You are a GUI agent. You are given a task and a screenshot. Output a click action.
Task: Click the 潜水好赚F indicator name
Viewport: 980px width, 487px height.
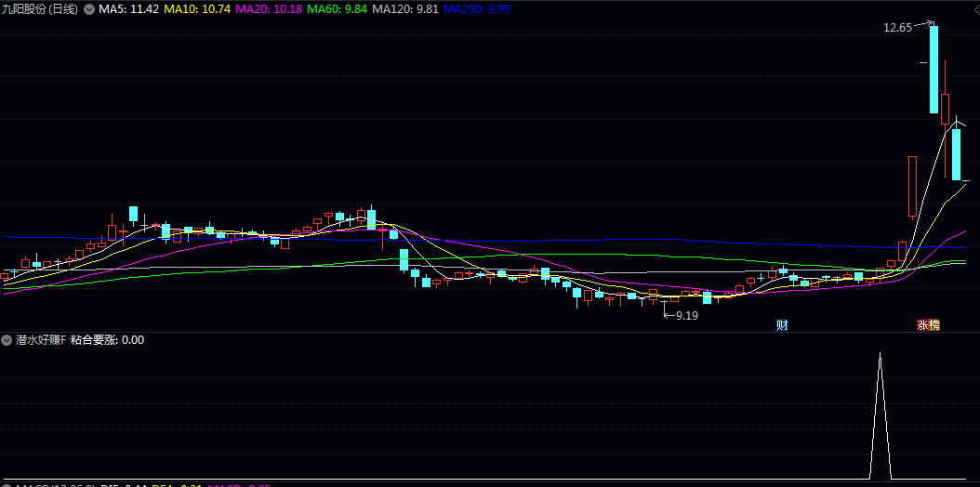click(x=41, y=340)
